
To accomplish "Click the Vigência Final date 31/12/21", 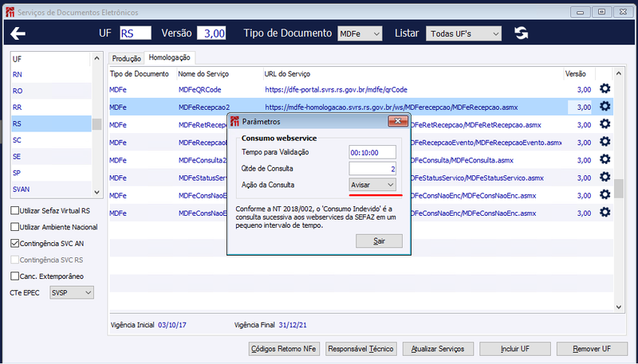I will tap(293, 325).
